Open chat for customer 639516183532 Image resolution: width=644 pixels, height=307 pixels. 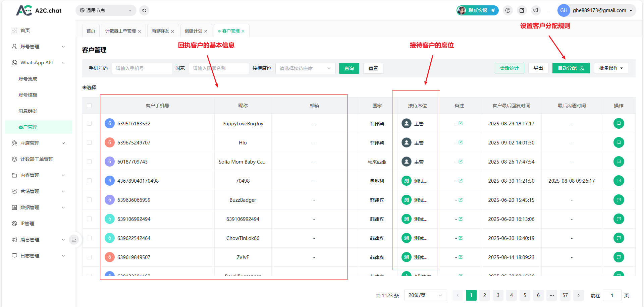click(x=619, y=123)
